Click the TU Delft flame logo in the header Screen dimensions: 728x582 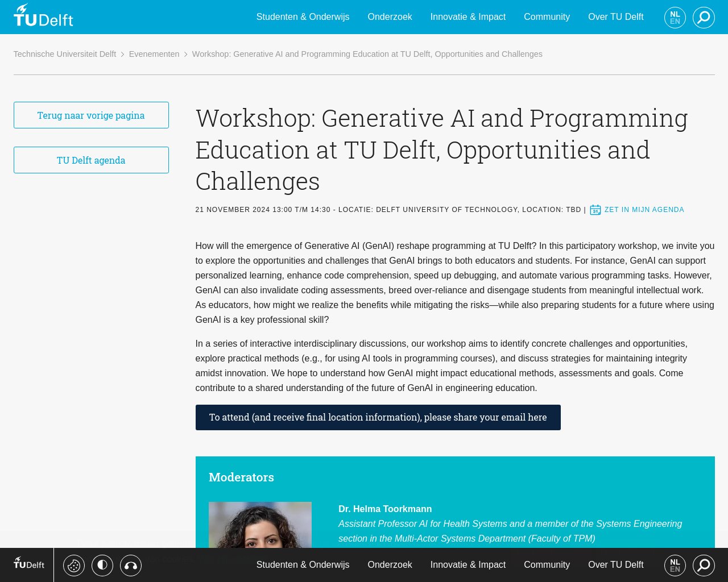coord(43,15)
